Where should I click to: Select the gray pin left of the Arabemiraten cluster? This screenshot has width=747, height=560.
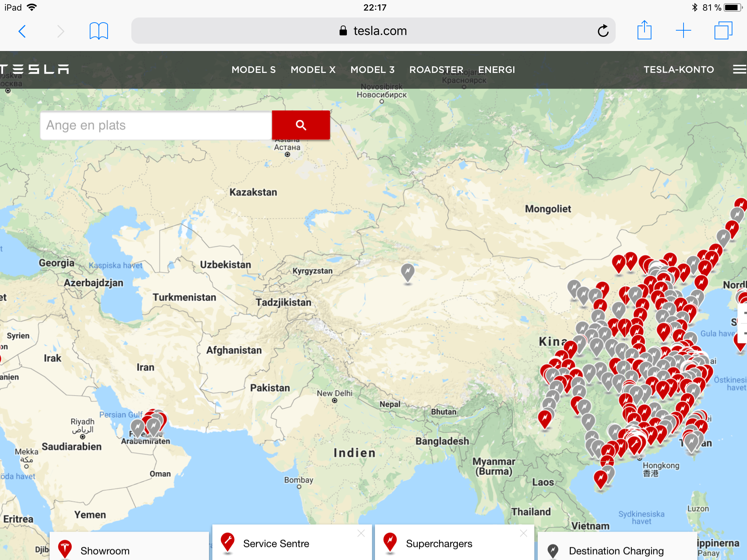[x=138, y=427]
